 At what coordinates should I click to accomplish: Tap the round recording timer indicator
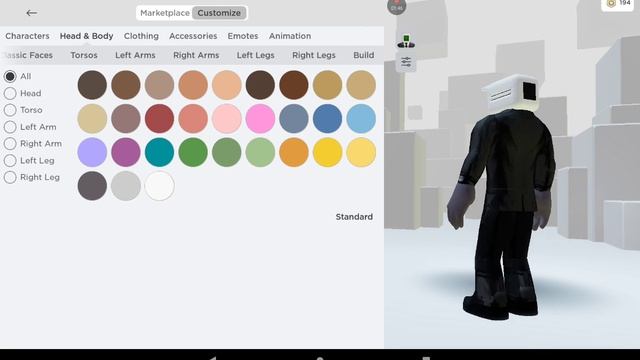pyautogui.click(x=397, y=7)
